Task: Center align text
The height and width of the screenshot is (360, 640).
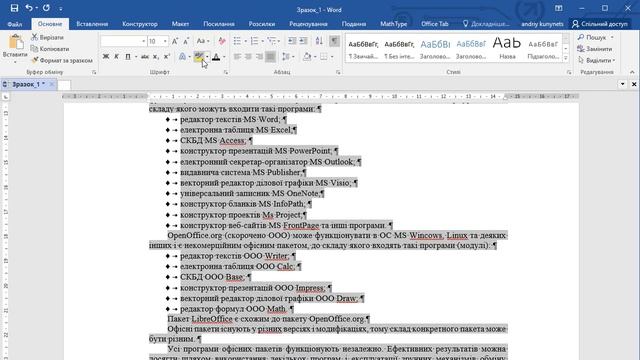Action: click(x=248, y=57)
